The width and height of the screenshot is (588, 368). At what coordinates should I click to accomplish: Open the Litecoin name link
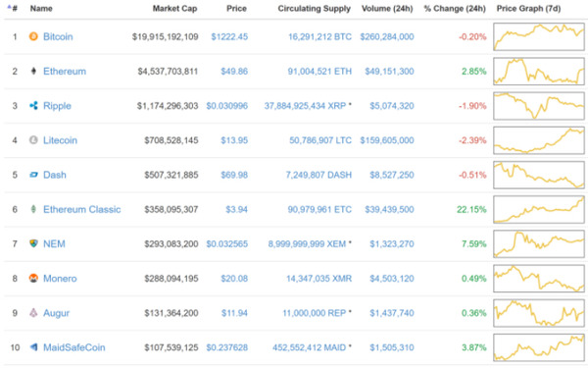click(60, 140)
